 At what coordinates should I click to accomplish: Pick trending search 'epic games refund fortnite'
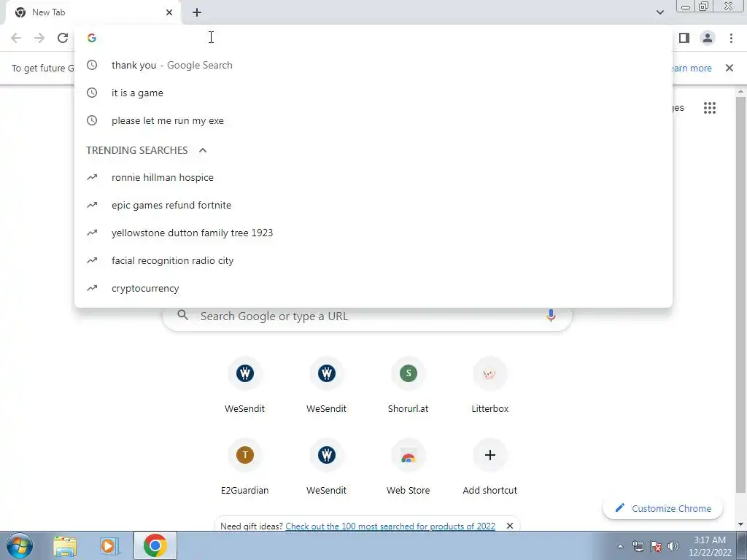click(x=373, y=205)
